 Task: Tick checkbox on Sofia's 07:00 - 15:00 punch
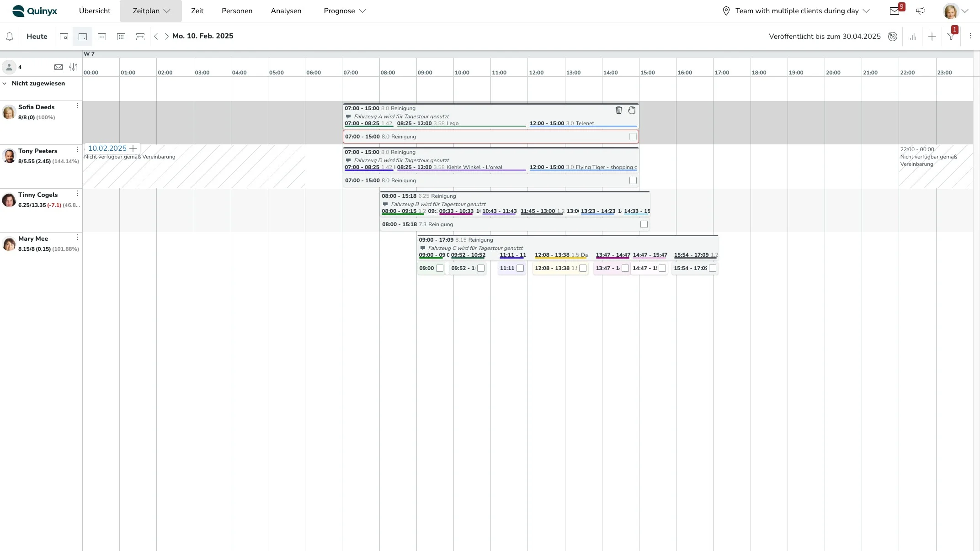(633, 137)
